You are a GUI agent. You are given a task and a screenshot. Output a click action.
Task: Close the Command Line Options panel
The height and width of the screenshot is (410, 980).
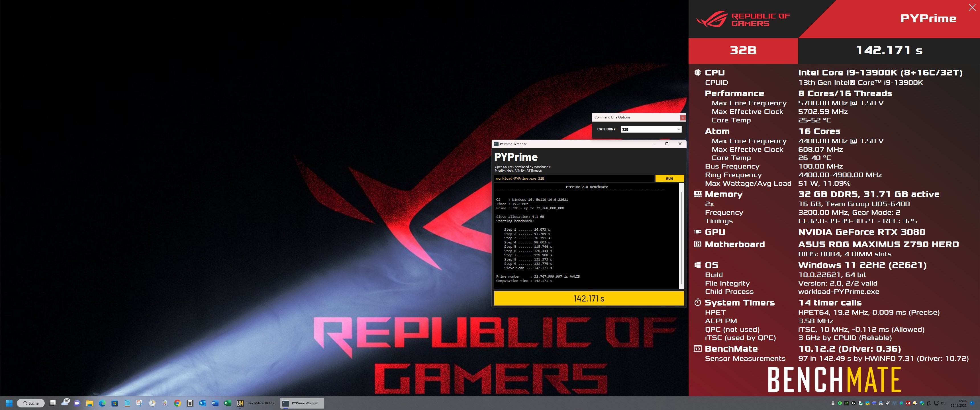(x=683, y=118)
